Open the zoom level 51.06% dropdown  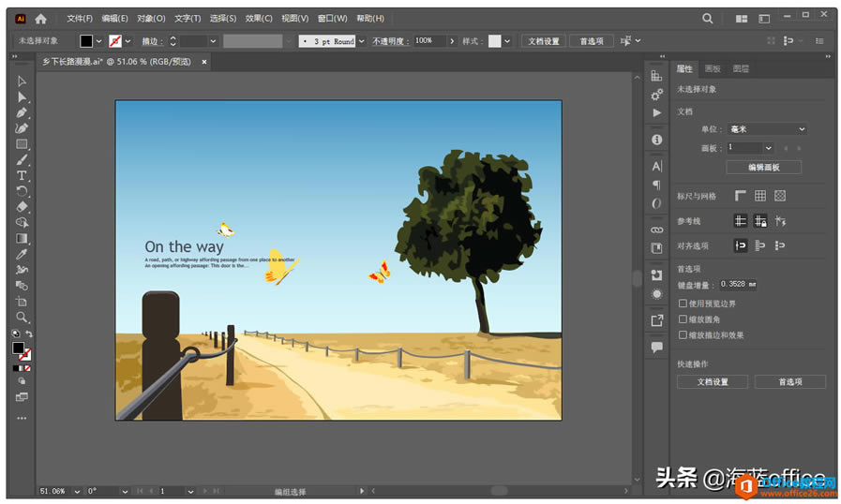pyautogui.click(x=77, y=491)
